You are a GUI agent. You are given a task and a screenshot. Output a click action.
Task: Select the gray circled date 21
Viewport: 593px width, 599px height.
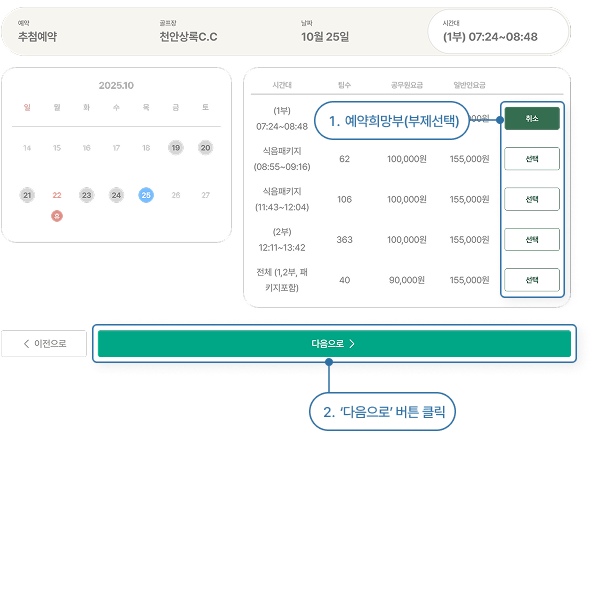click(x=27, y=195)
